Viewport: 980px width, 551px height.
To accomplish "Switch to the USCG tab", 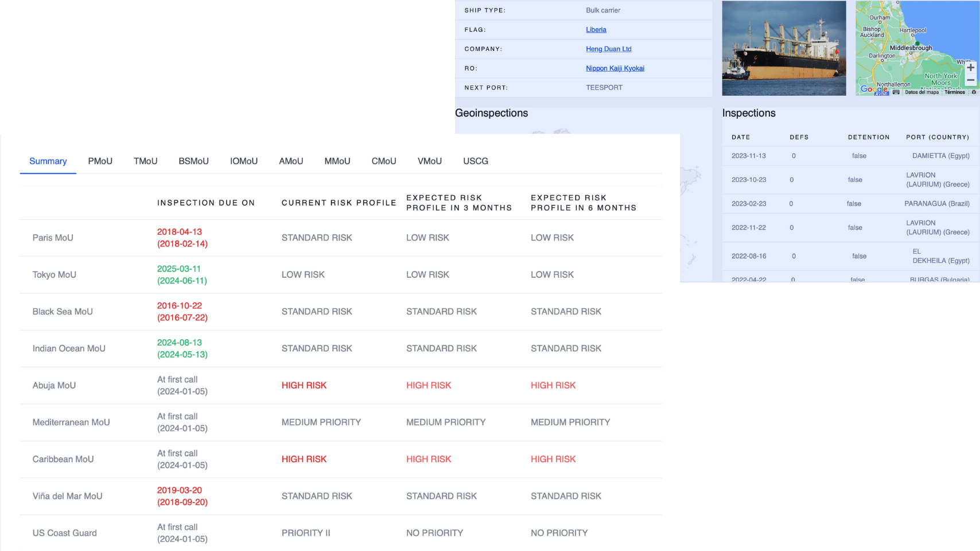I will pos(475,161).
